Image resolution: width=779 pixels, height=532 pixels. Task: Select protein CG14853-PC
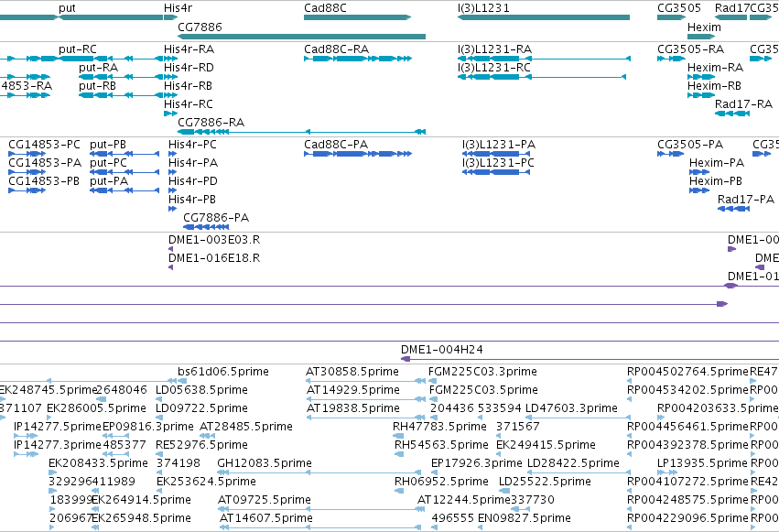pos(44,145)
